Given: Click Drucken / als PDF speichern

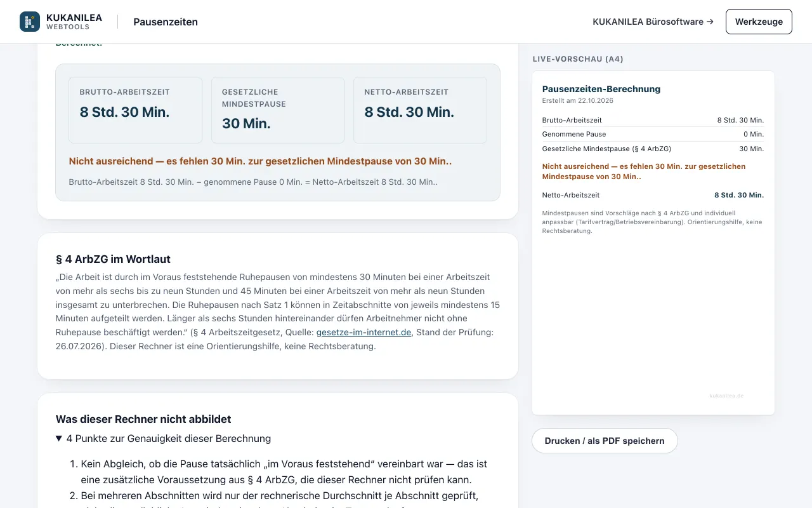Looking at the screenshot, I should (605, 441).
